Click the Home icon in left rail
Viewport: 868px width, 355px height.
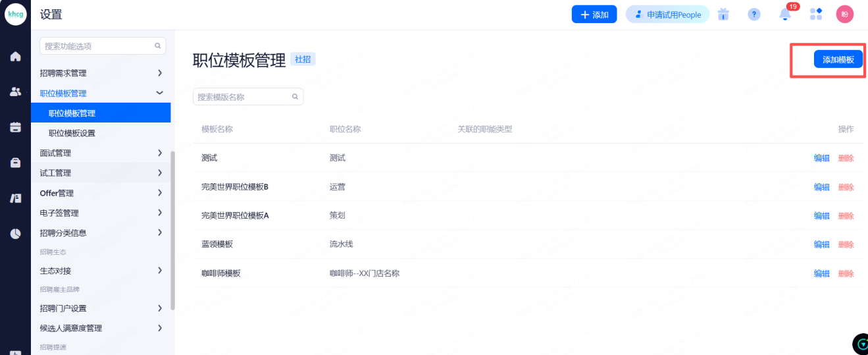tap(15, 57)
